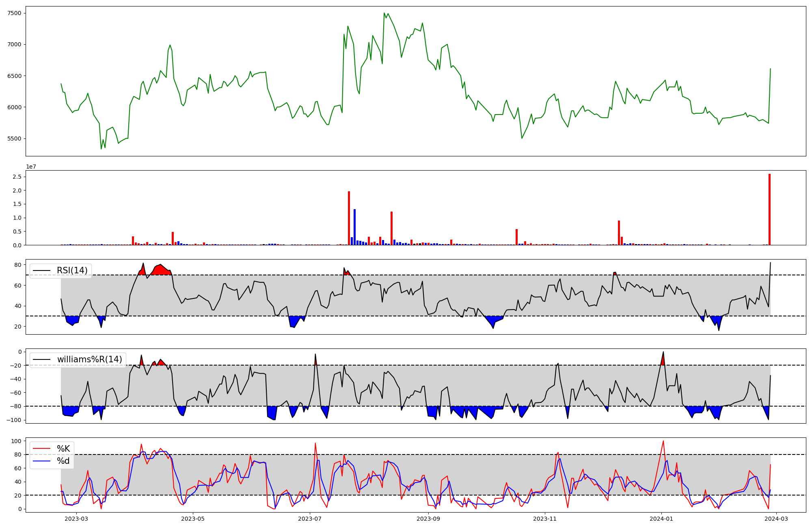Click the 5500 price axis tick label
The height and width of the screenshot is (528, 812).
(x=14, y=138)
